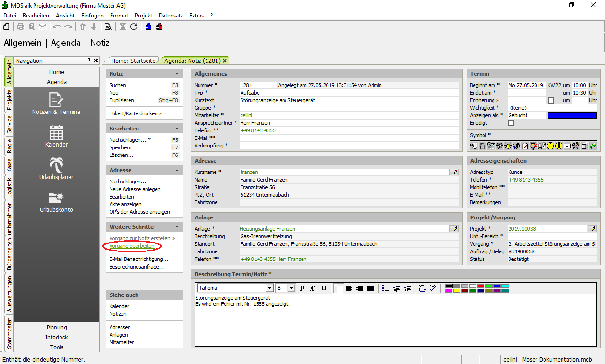The image size is (605, 364).
Task: Open the Datensatz menu
Action: [171, 16]
